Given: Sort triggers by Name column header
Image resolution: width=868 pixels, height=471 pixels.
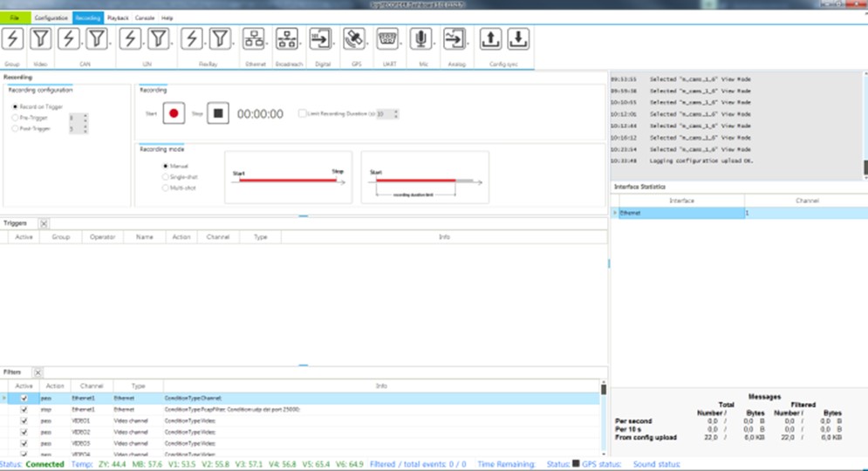Looking at the screenshot, I should pyautogui.click(x=145, y=237).
